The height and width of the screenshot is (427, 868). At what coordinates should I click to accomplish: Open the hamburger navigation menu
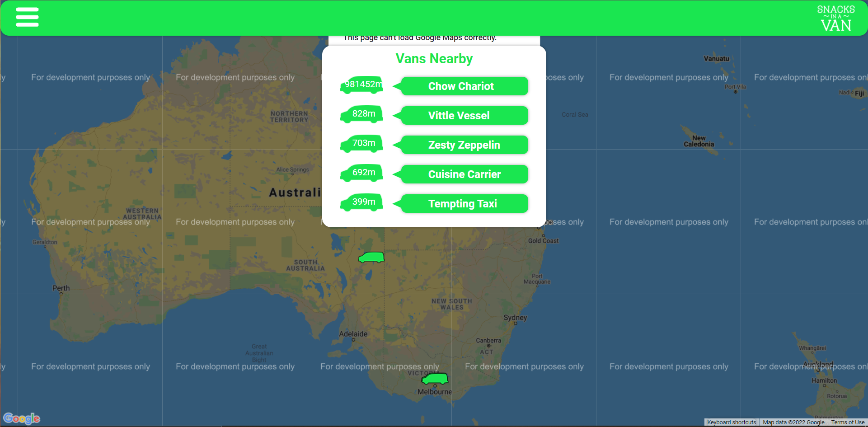27,17
